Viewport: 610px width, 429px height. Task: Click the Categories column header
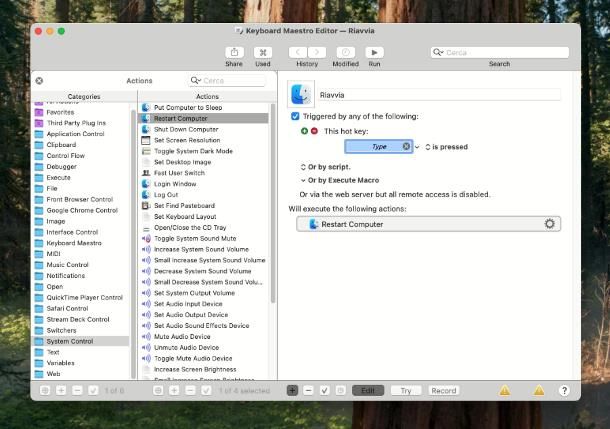pyautogui.click(x=84, y=96)
